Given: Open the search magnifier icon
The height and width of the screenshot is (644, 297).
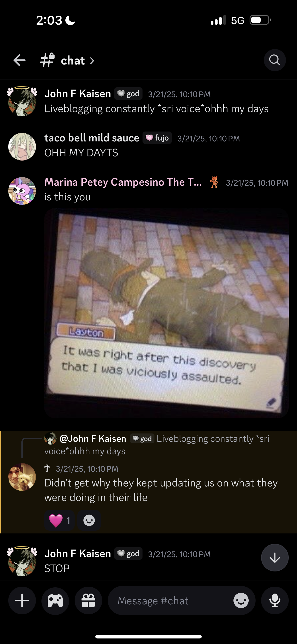Looking at the screenshot, I should point(274,60).
